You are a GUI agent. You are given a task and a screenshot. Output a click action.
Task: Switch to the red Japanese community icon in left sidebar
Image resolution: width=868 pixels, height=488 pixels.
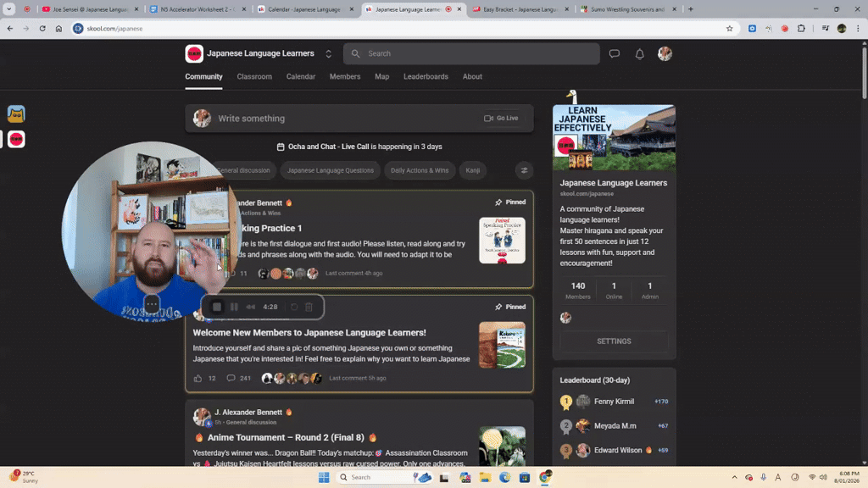(x=16, y=139)
